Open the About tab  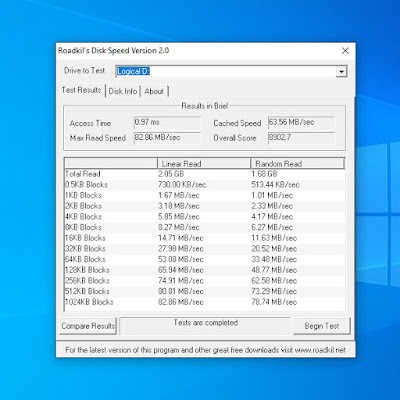[154, 91]
